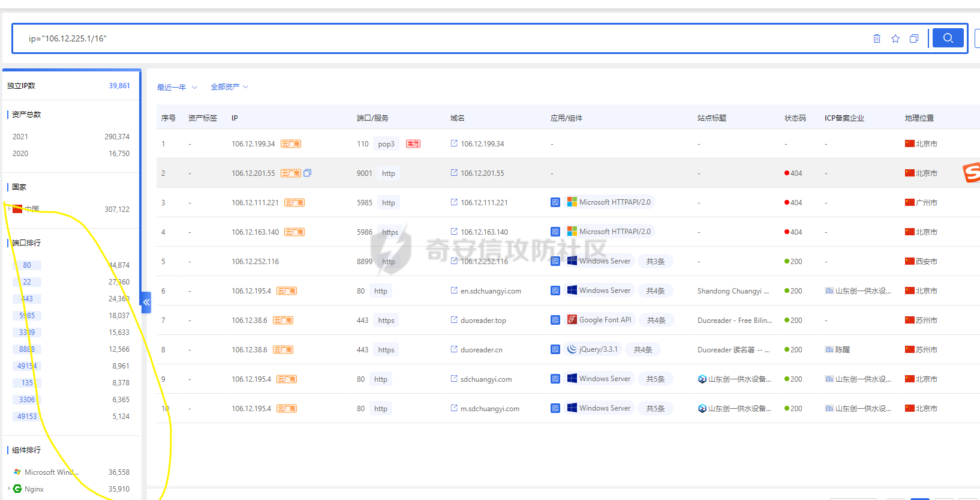Click Microsoft Windows icon in component ranking
Screen dimensions: 980x500
pos(17,472)
